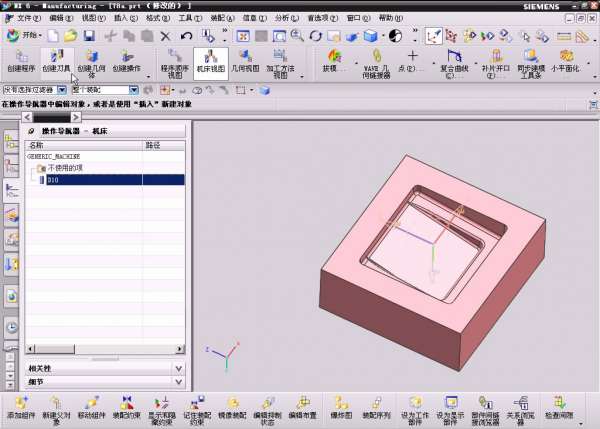Open the View (视图) menu
The image size is (600, 429).
[93, 18]
